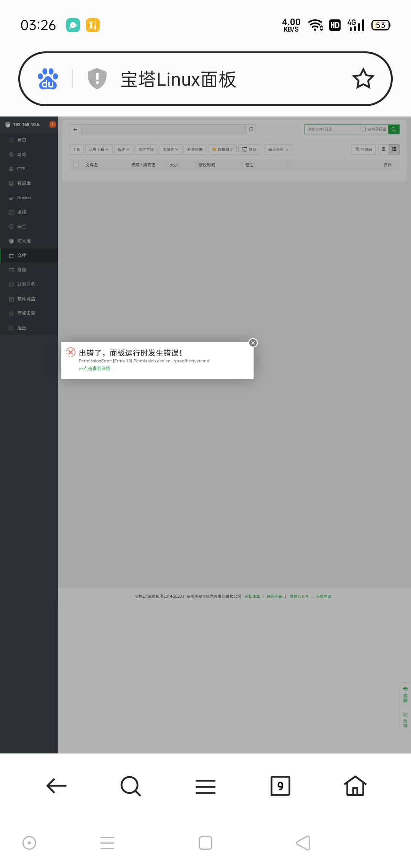Focus the file path input bar
Image resolution: width=411 pixels, height=868 pixels.
click(163, 129)
